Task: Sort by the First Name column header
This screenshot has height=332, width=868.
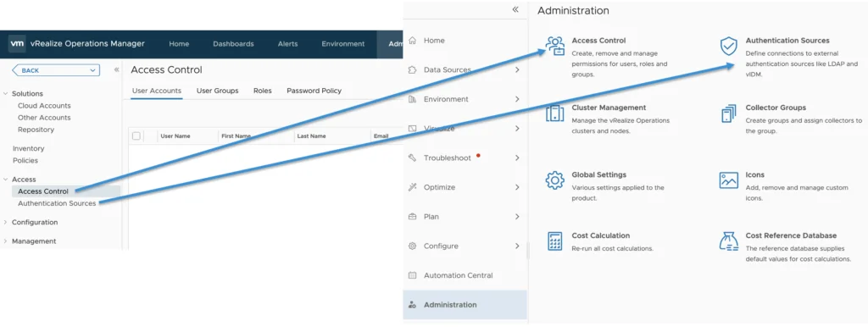Action: coord(236,136)
